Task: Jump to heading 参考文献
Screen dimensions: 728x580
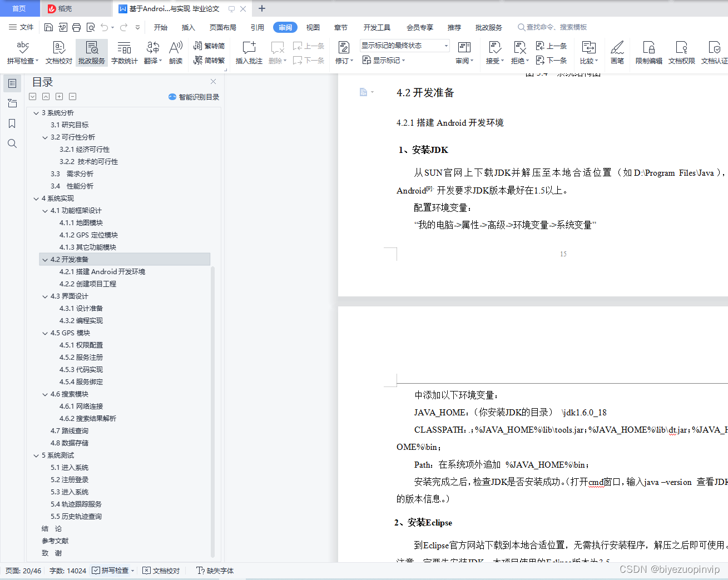Action: click(x=55, y=541)
